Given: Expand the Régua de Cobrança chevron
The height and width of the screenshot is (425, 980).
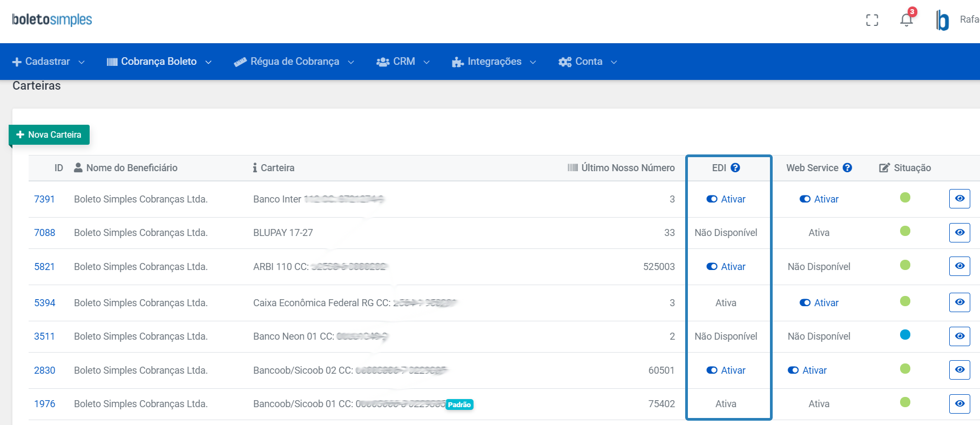Looking at the screenshot, I should (x=351, y=62).
